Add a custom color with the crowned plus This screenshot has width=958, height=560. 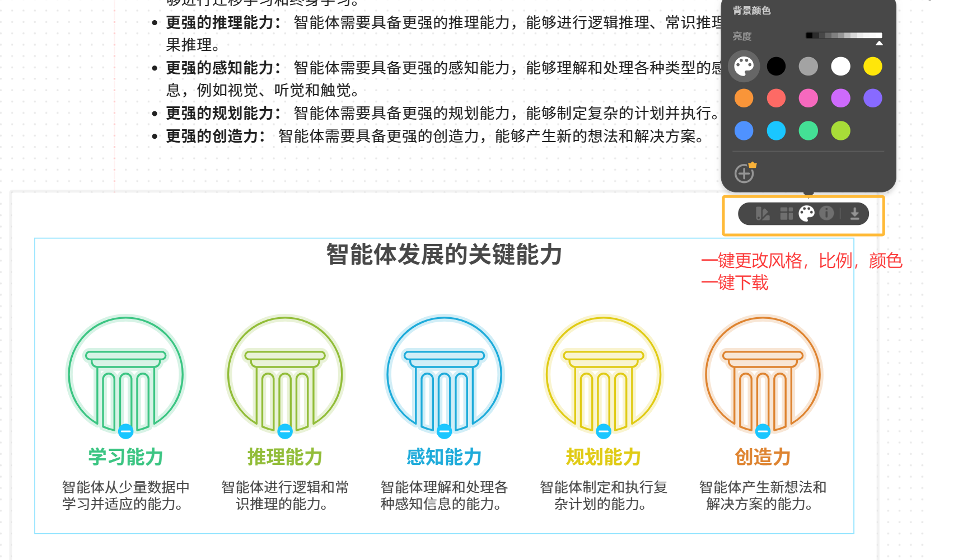(745, 173)
